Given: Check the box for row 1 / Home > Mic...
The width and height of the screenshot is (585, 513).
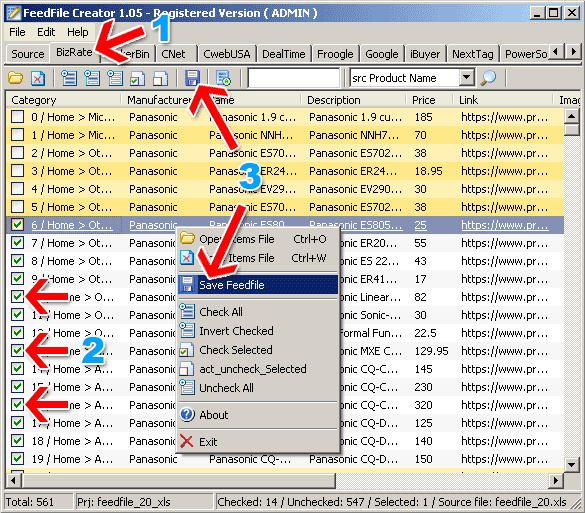Looking at the screenshot, I should (17, 135).
